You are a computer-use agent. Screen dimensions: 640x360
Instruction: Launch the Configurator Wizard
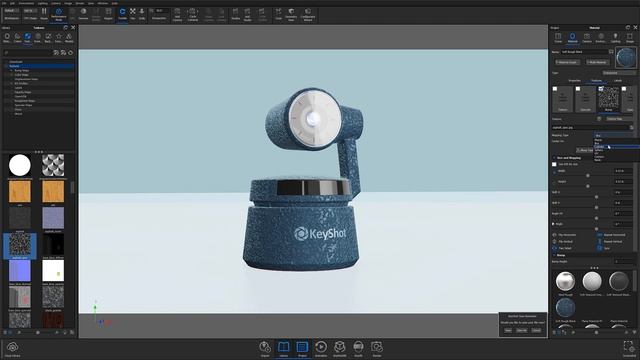(308, 14)
